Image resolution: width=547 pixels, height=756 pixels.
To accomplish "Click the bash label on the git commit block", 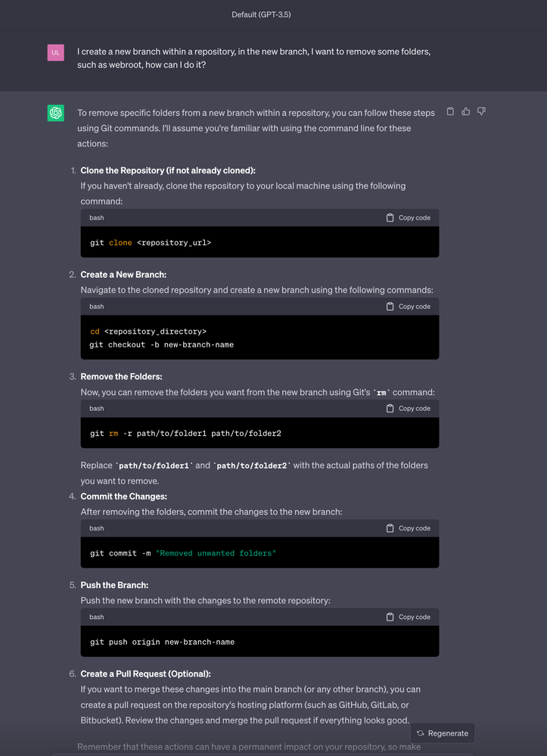I will coord(96,528).
